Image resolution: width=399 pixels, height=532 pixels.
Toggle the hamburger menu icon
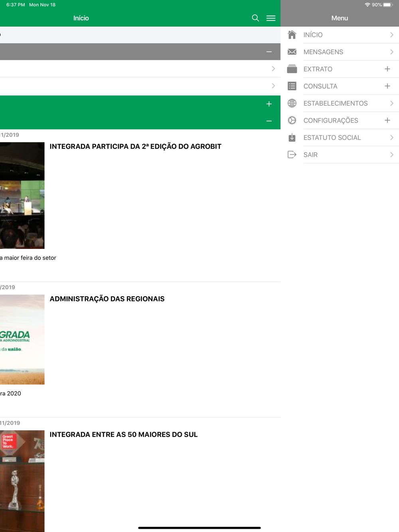271,18
